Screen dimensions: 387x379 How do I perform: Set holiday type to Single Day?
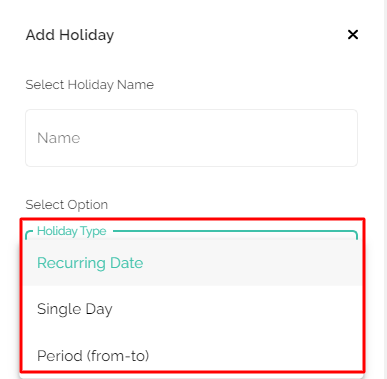pyautogui.click(x=192, y=309)
